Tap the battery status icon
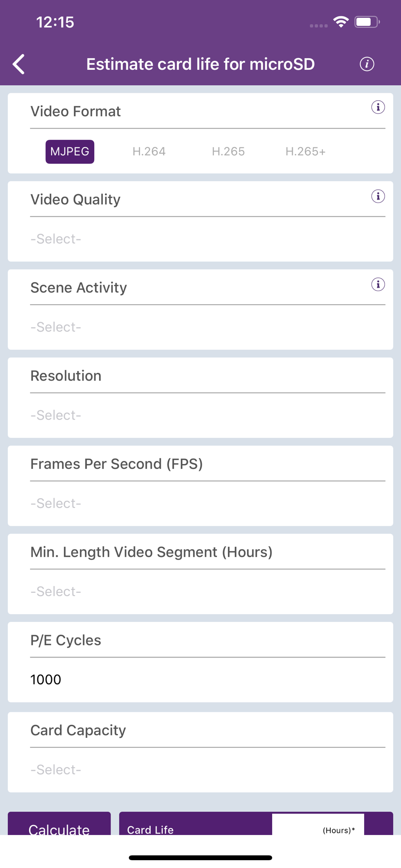Image resolution: width=401 pixels, height=868 pixels. [367, 22]
